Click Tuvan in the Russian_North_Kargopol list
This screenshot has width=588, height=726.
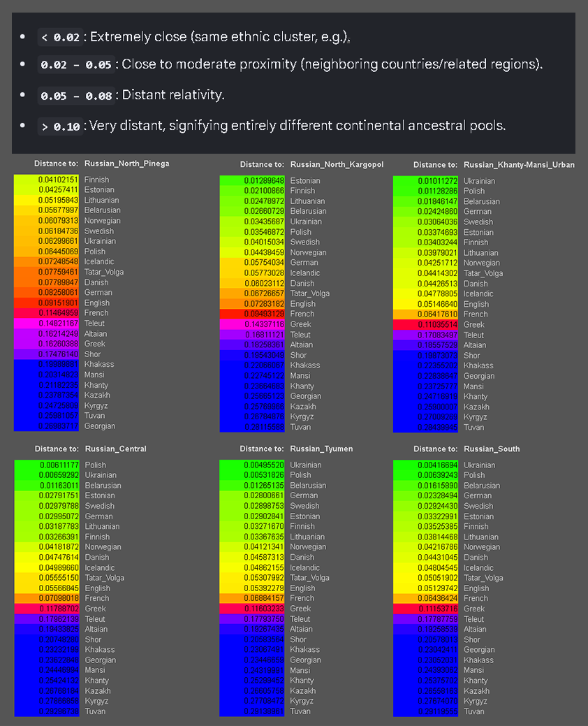(301, 427)
